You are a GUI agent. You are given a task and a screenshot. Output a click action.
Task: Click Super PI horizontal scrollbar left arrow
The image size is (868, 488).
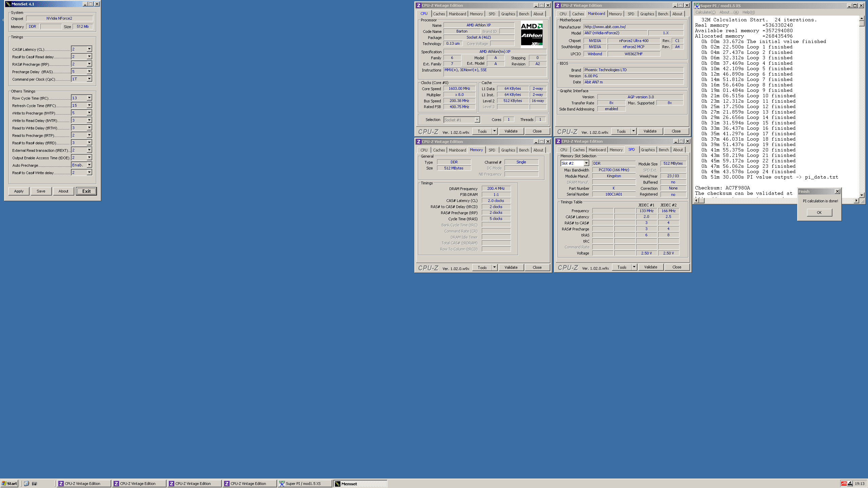[x=696, y=201]
